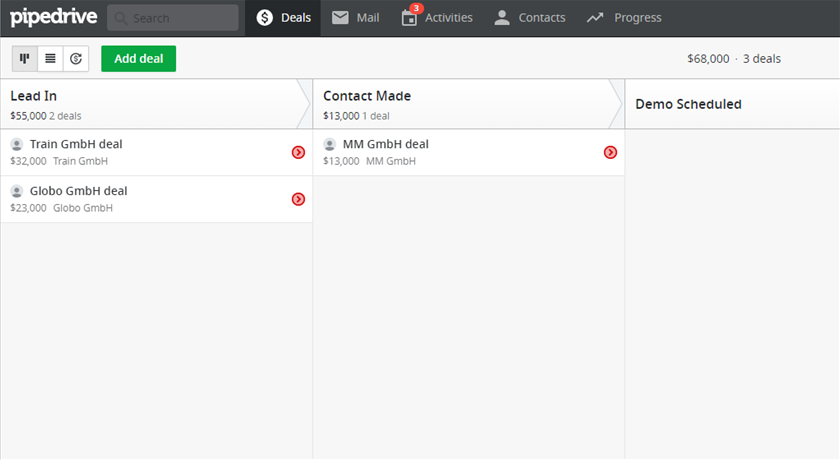Select the Demo Scheduled stage header

[688, 104]
